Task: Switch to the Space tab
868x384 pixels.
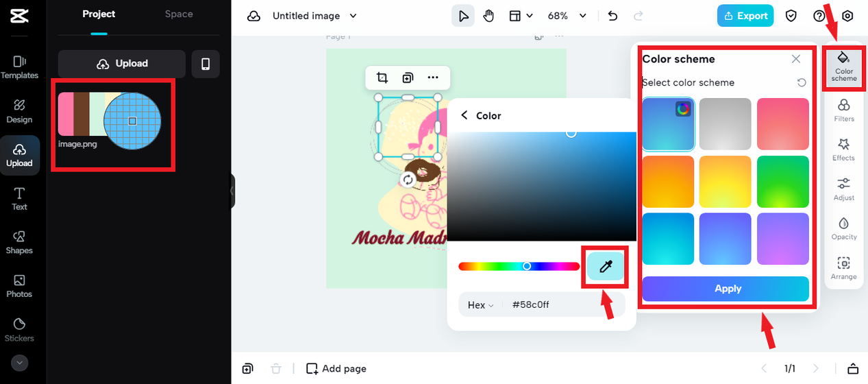Action: 179,14
